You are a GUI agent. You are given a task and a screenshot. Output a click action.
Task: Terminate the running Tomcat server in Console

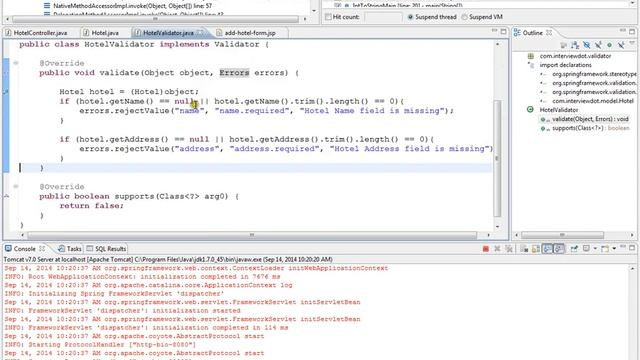pos(486,249)
